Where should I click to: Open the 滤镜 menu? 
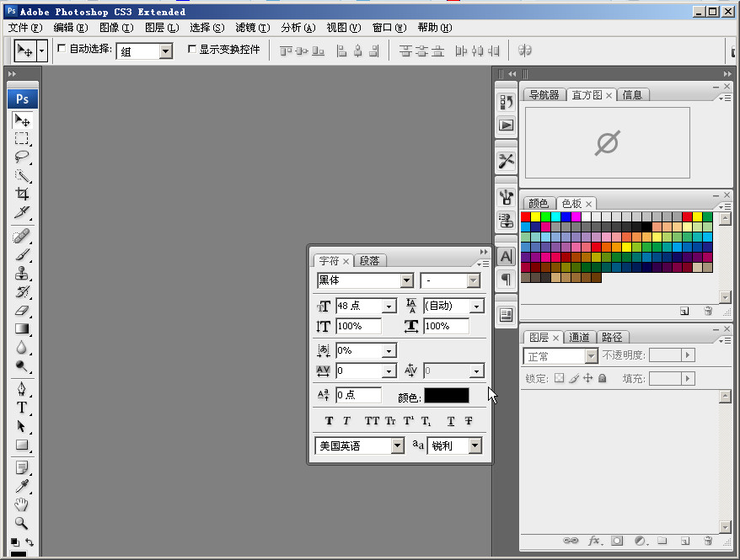tap(252, 28)
